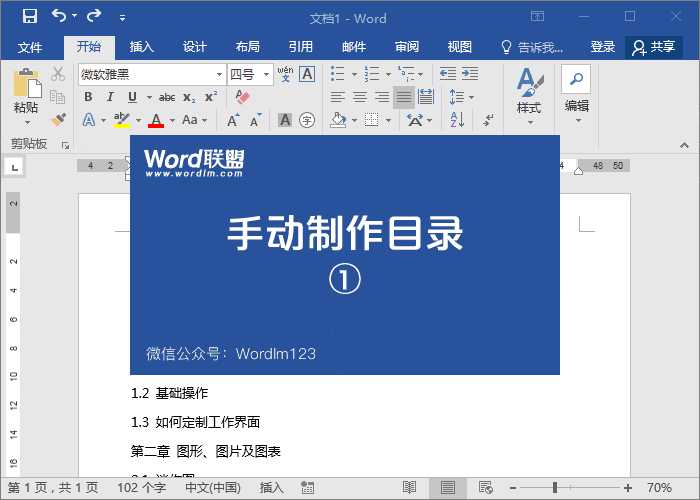Click the bullet list icon
This screenshot has width=700, height=500.
[338, 74]
